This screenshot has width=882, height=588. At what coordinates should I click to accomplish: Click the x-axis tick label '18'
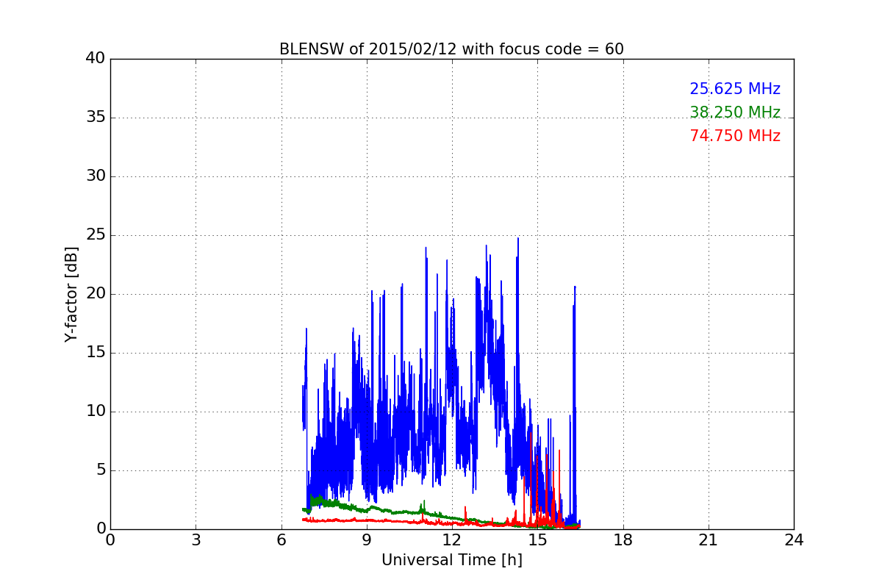coord(623,539)
